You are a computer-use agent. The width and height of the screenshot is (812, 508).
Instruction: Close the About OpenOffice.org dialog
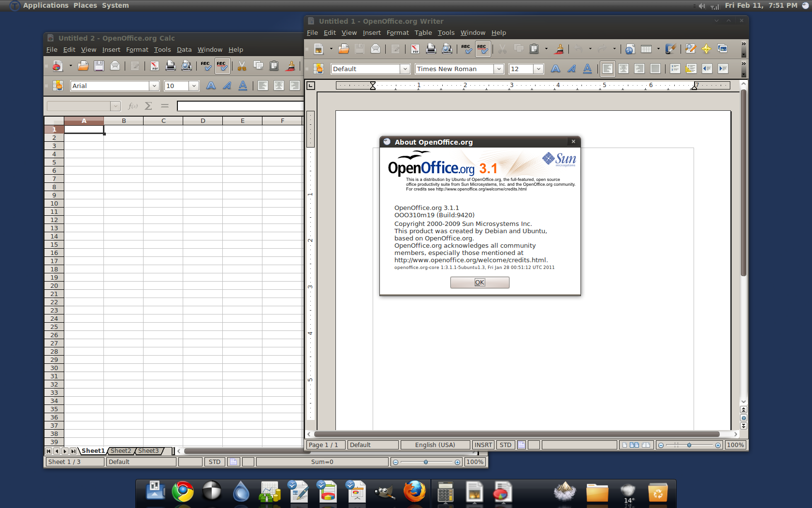pos(573,142)
